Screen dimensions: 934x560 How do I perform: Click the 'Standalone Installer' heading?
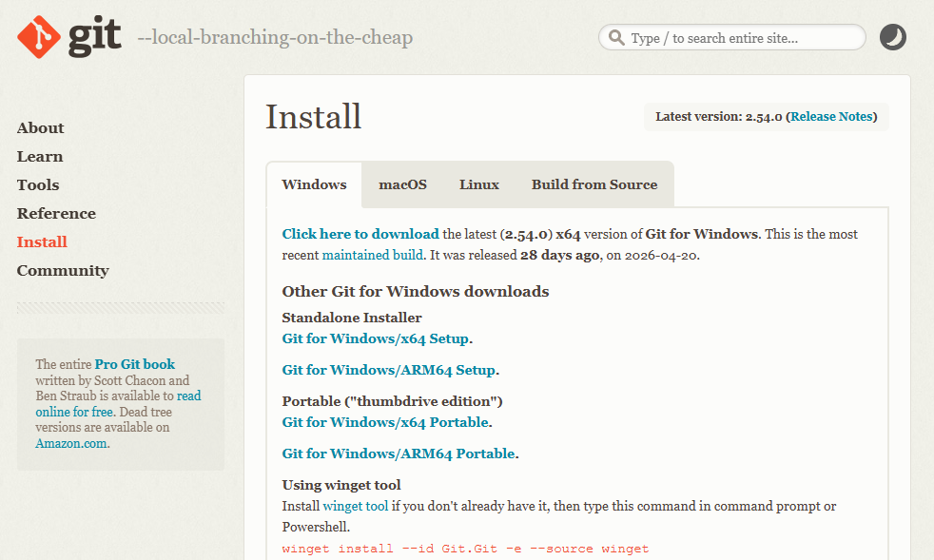point(352,318)
